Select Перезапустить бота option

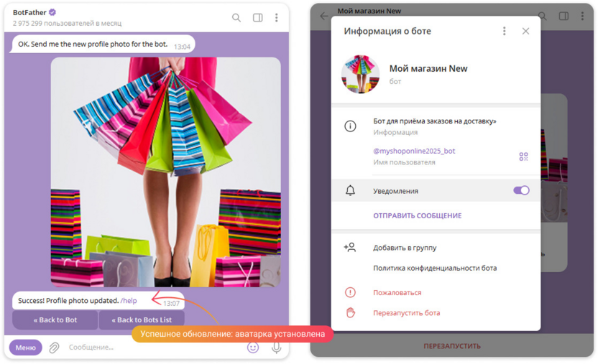tap(406, 312)
